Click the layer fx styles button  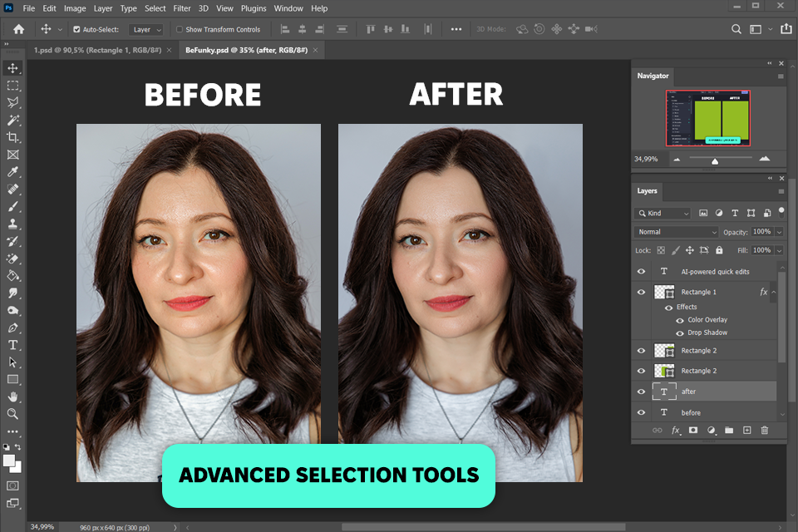click(x=675, y=431)
